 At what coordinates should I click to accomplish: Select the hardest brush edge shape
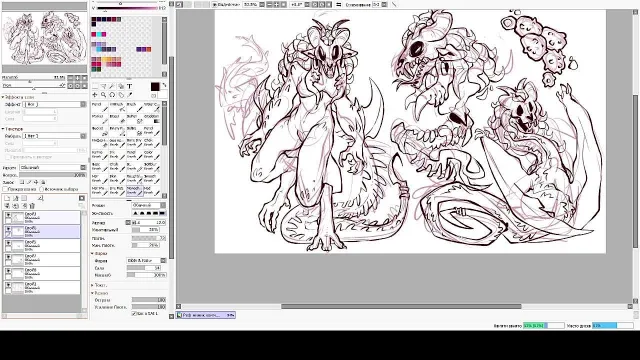coord(162,213)
